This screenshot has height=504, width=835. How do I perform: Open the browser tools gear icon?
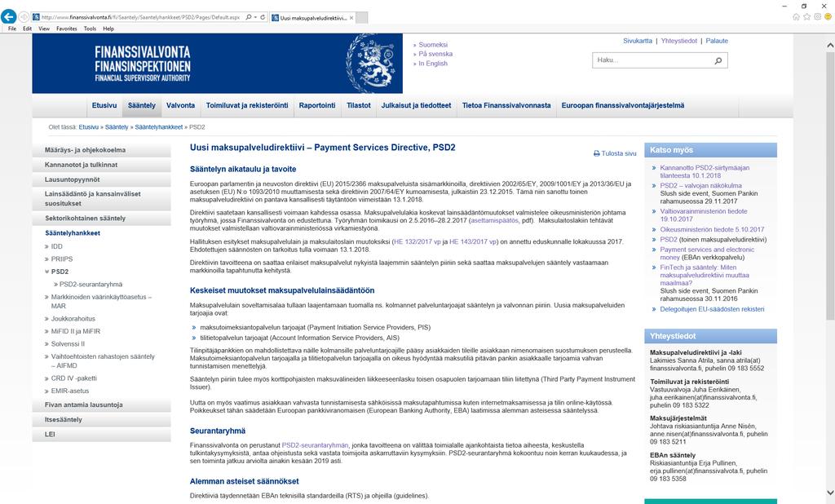[x=817, y=17]
